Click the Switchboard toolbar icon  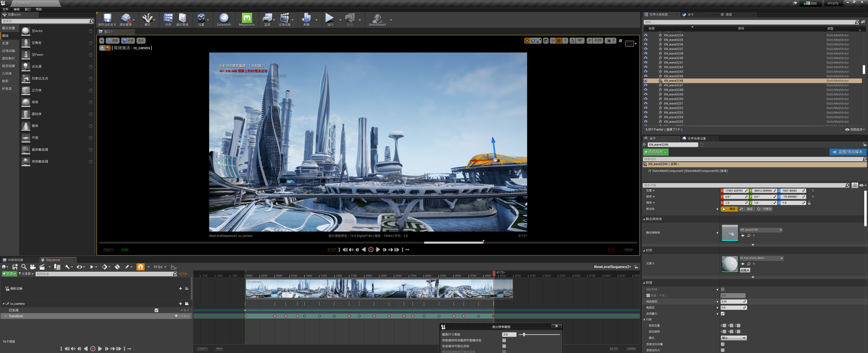(x=377, y=18)
